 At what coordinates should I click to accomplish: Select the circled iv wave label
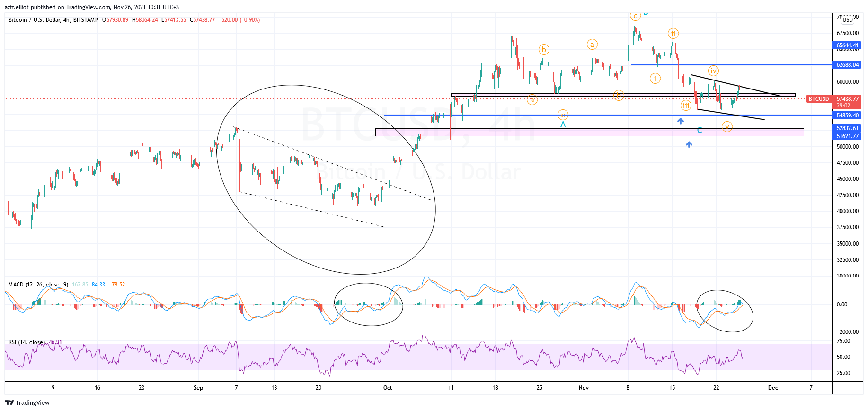click(713, 71)
